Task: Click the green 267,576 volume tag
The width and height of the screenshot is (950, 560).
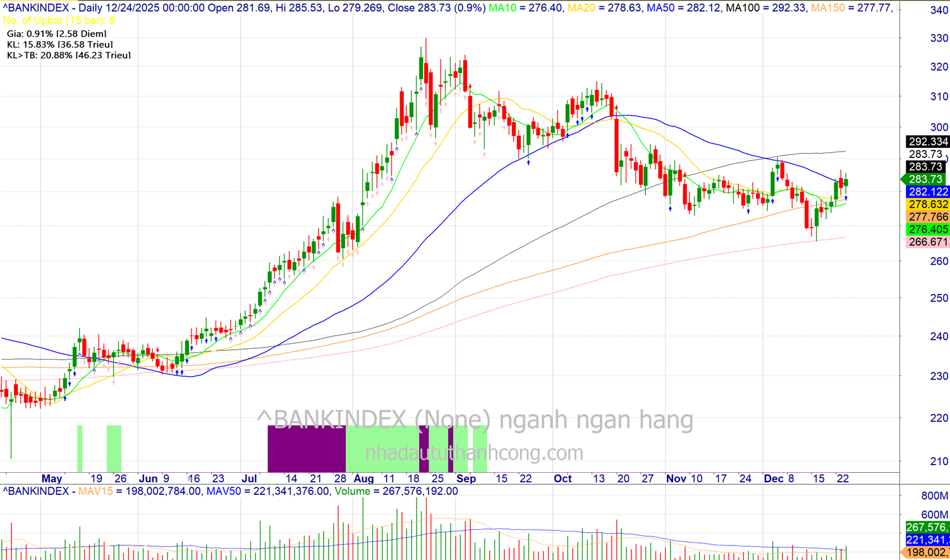Action: click(927, 527)
